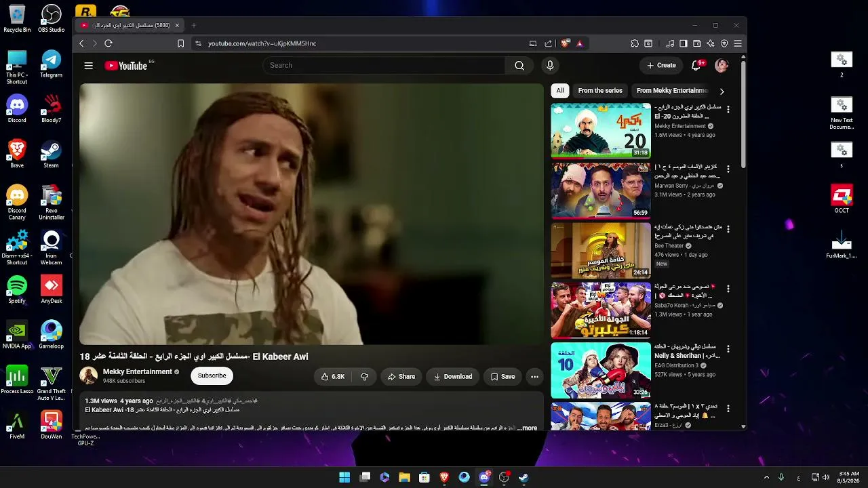Open Mekky Entertainment channel name link
The height and width of the screenshot is (488, 868).
point(138,371)
